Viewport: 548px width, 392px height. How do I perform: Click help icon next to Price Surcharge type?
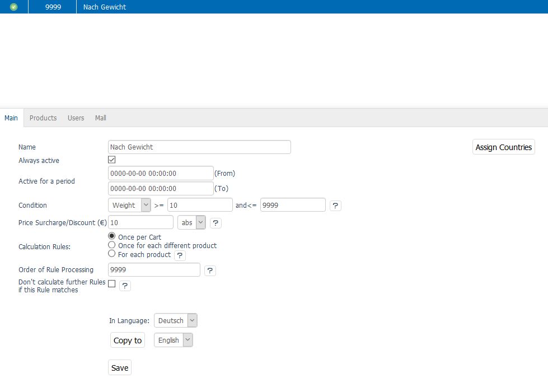pyautogui.click(x=216, y=223)
